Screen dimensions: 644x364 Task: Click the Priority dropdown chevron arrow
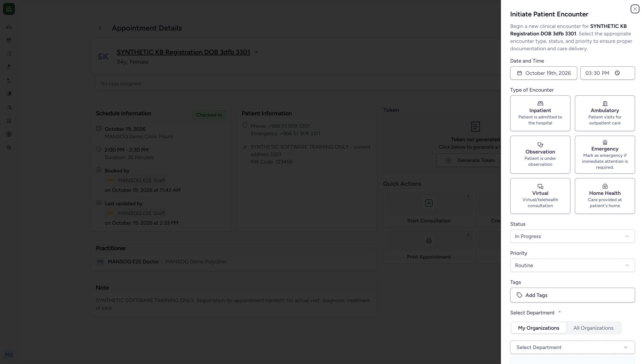point(627,265)
